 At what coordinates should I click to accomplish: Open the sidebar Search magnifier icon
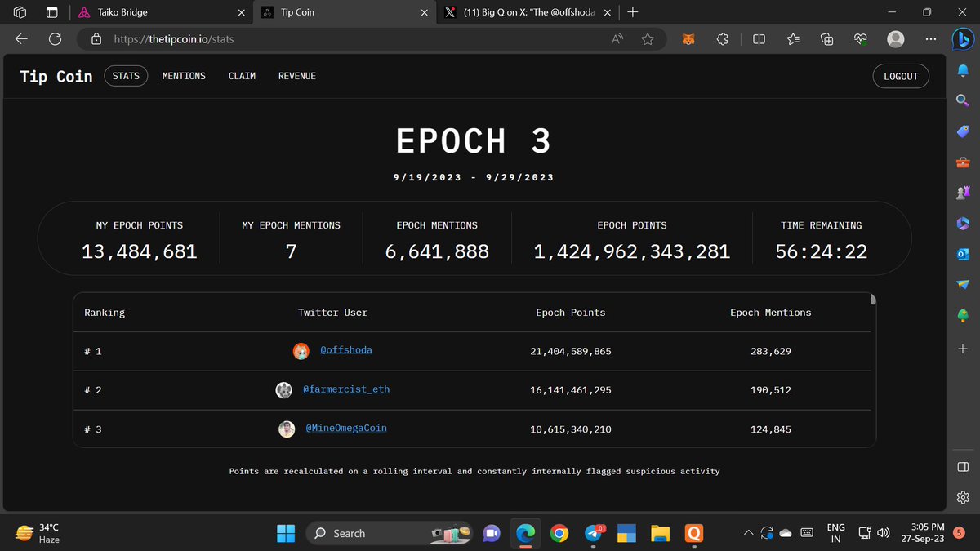tap(962, 101)
